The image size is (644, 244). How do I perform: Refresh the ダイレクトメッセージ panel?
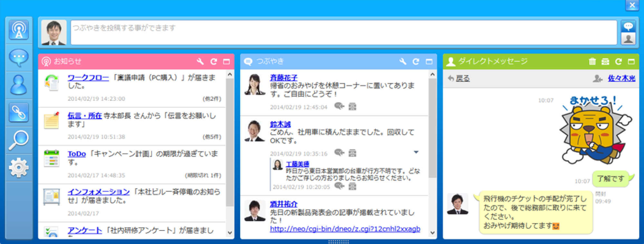(x=619, y=61)
